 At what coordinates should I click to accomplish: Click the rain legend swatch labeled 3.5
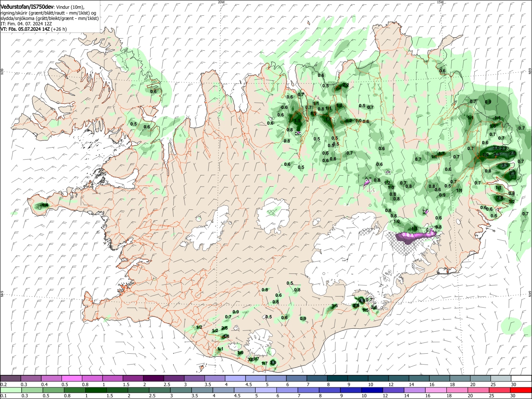pyautogui.click(x=202, y=390)
